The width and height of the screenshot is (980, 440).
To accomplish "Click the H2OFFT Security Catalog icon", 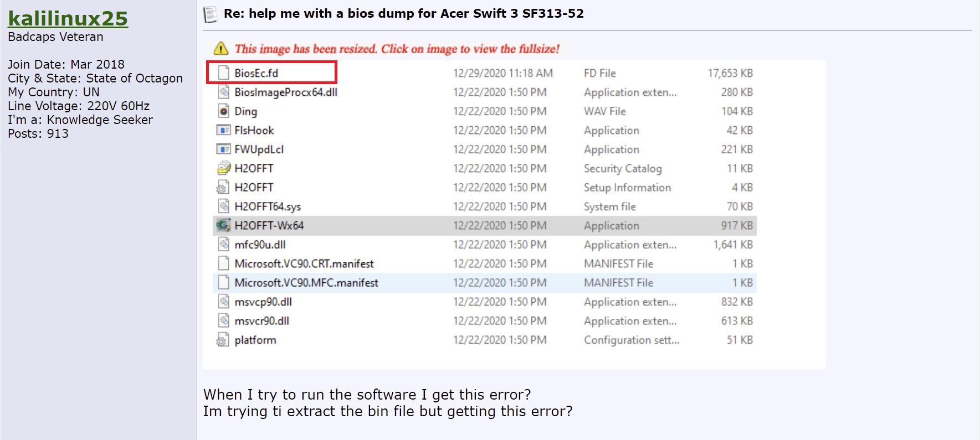I will (x=224, y=168).
